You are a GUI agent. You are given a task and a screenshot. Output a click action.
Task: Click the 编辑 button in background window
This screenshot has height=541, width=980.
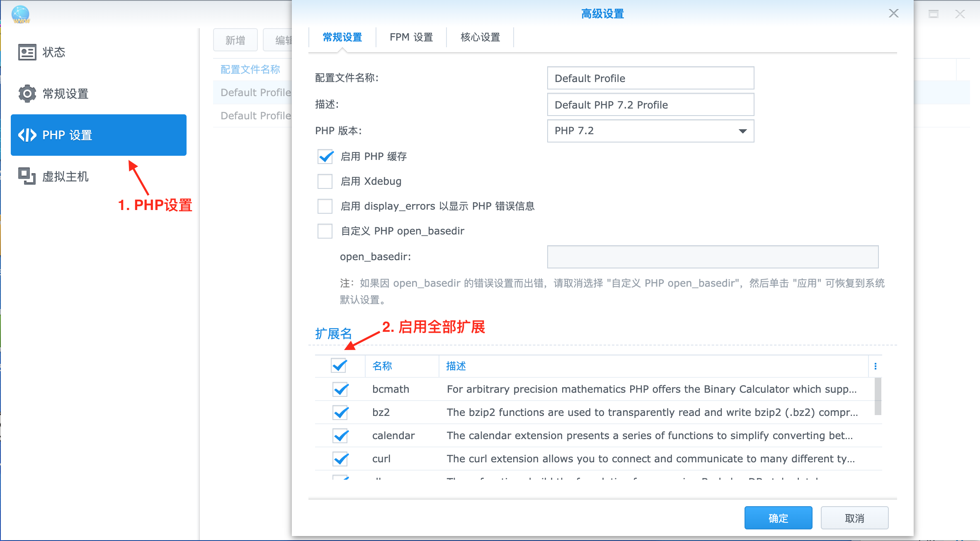(278, 40)
